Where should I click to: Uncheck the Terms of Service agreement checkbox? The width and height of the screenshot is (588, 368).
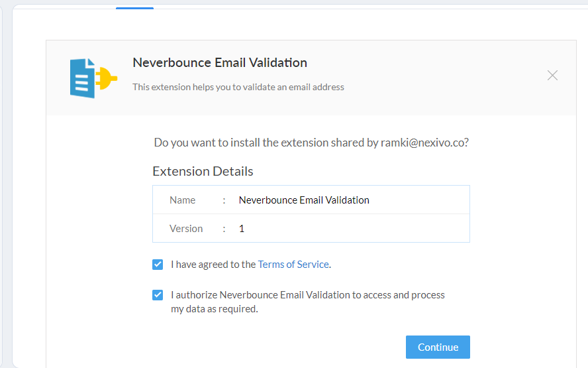(x=158, y=265)
